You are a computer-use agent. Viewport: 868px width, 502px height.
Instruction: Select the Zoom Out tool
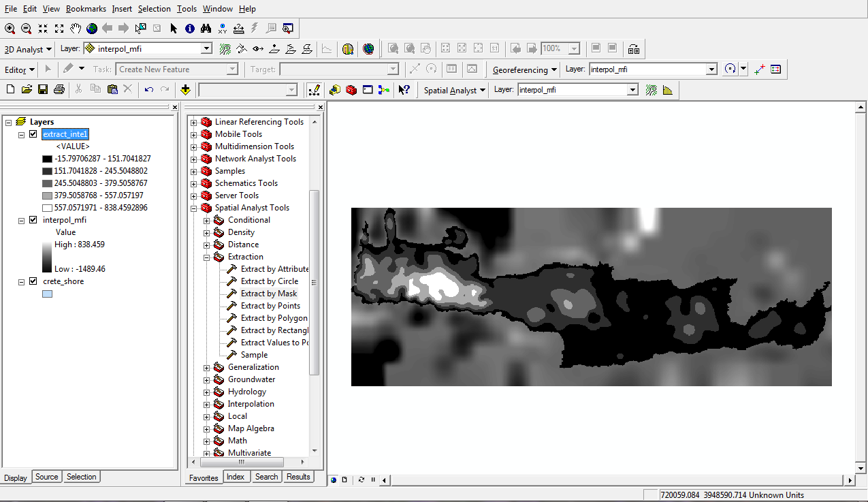click(26, 29)
